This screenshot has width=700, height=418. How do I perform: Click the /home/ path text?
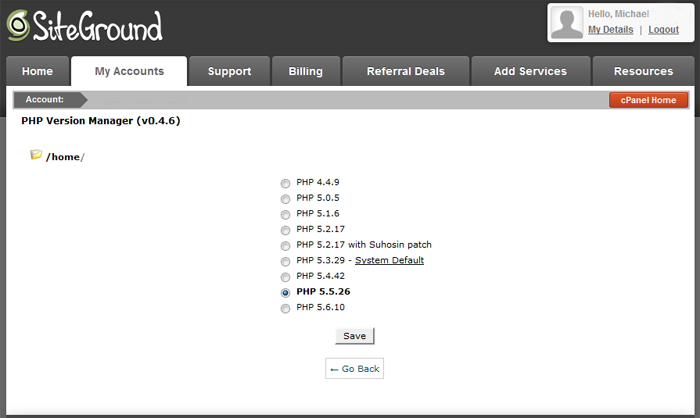pyautogui.click(x=65, y=157)
